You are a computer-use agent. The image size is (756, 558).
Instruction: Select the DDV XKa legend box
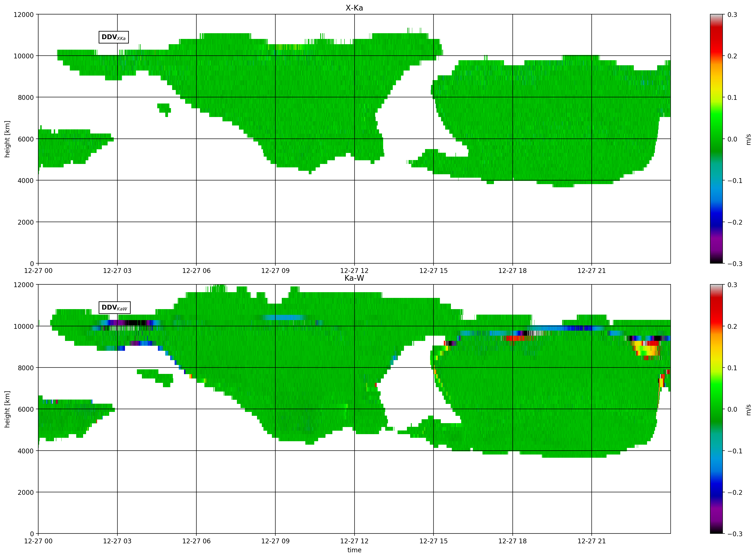(x=114, y=37)
